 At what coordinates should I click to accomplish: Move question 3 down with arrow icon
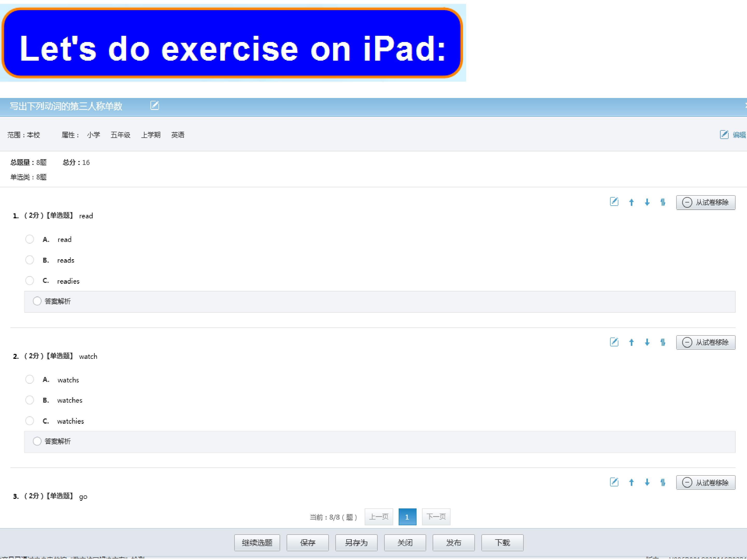[x=647, y=482]
